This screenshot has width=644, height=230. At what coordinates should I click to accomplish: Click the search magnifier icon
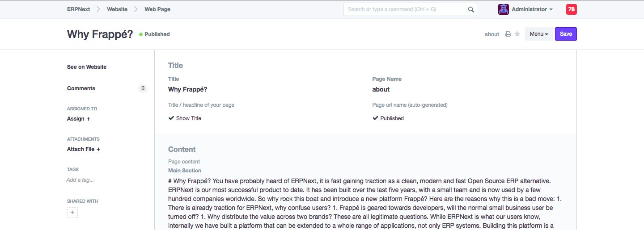(471, 9)
